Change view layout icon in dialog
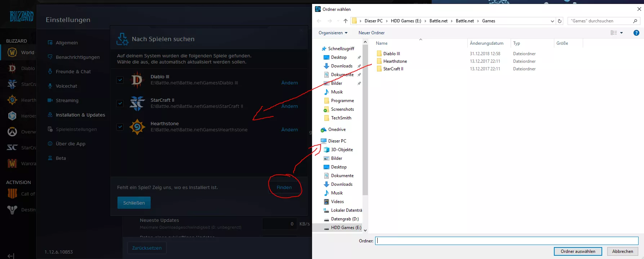 coord(614,33)
